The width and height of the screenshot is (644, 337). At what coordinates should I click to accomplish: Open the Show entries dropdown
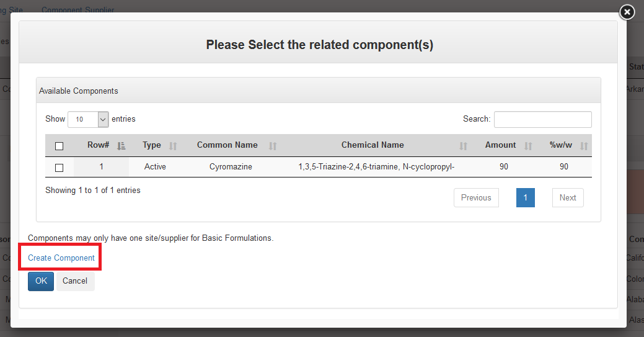pyautogui.click(x=88, y=119)
